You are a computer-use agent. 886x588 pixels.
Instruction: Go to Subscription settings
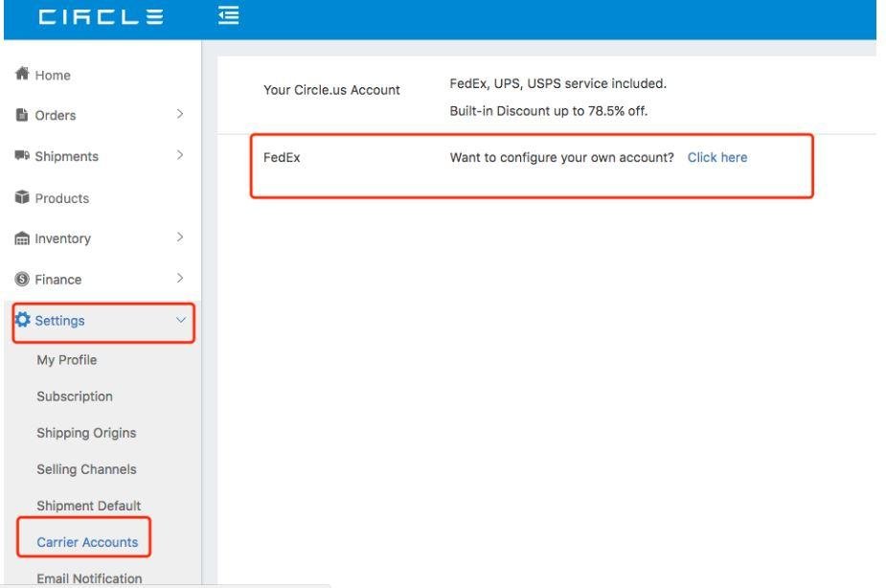75,396
